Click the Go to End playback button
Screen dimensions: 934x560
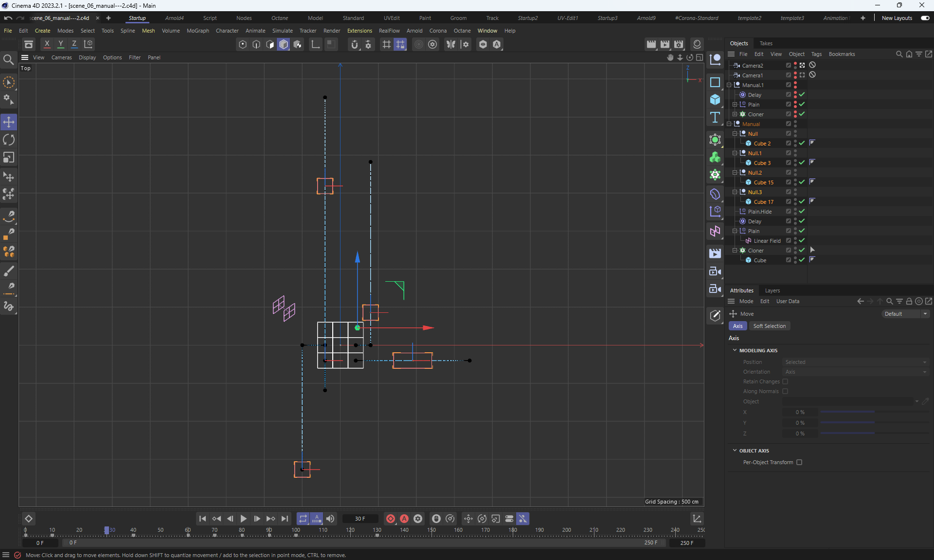pyautogui.click(x=285, y=519)
